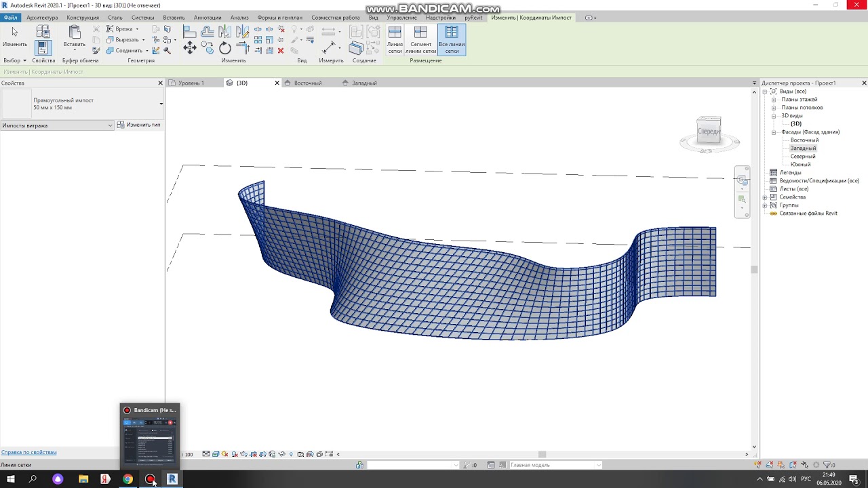Expand the Планы этажей tree node

click(774, 100)
